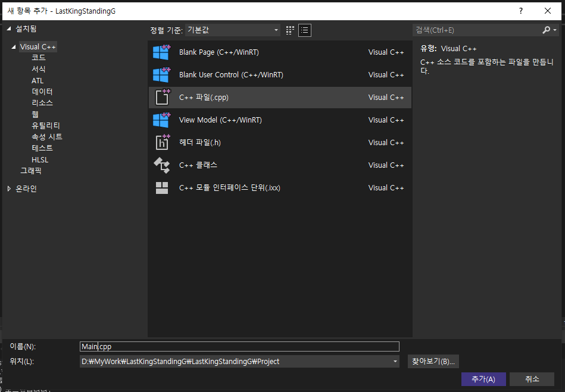
Task: Choose the C++ 파일(.cpp) file icon
Action: (x=162, y=97)
